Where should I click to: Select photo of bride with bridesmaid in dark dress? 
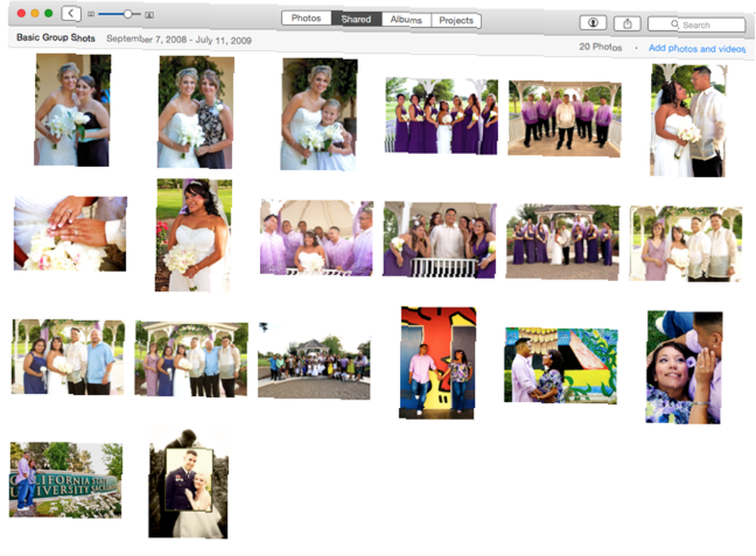(x=73, y=110)
